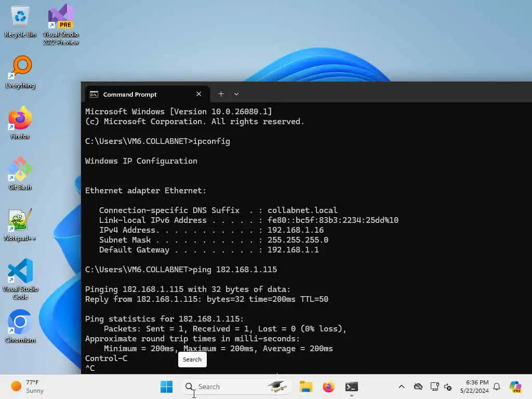Screen dimensions: 532x399
Task: Open the network status tray icon
Action: 434,387
